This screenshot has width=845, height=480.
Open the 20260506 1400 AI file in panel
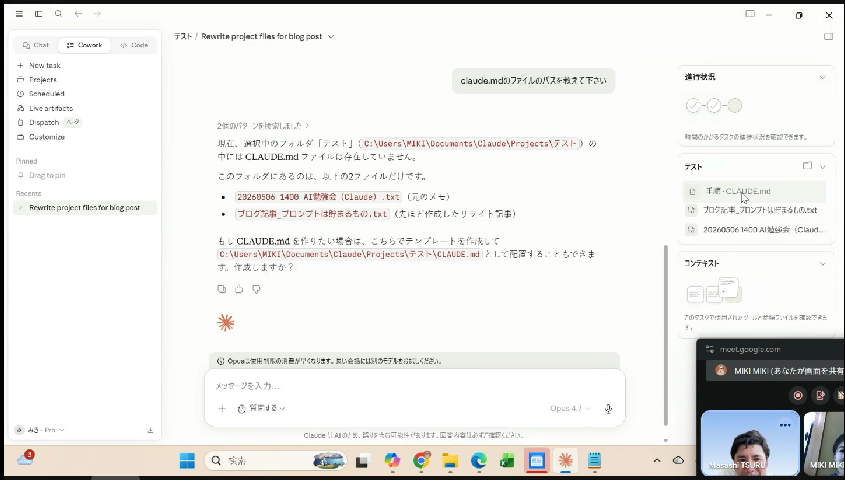tap(754, 229)
